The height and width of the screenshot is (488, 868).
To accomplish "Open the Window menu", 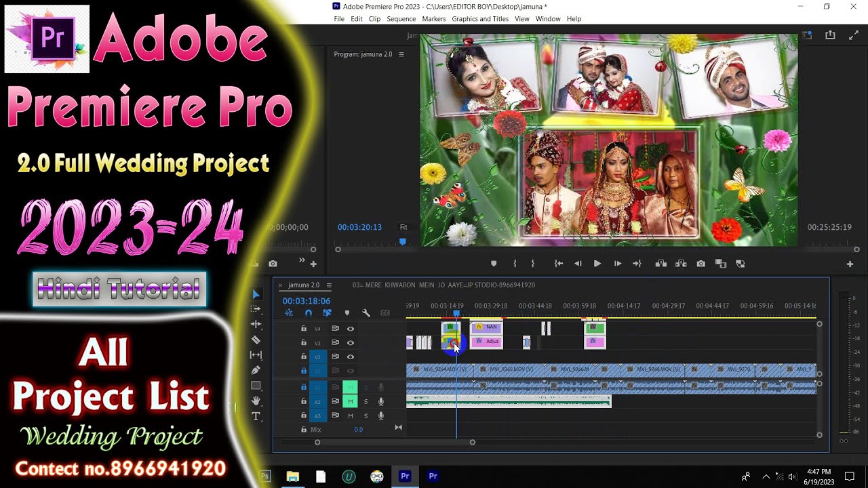I will coord(548,19).
